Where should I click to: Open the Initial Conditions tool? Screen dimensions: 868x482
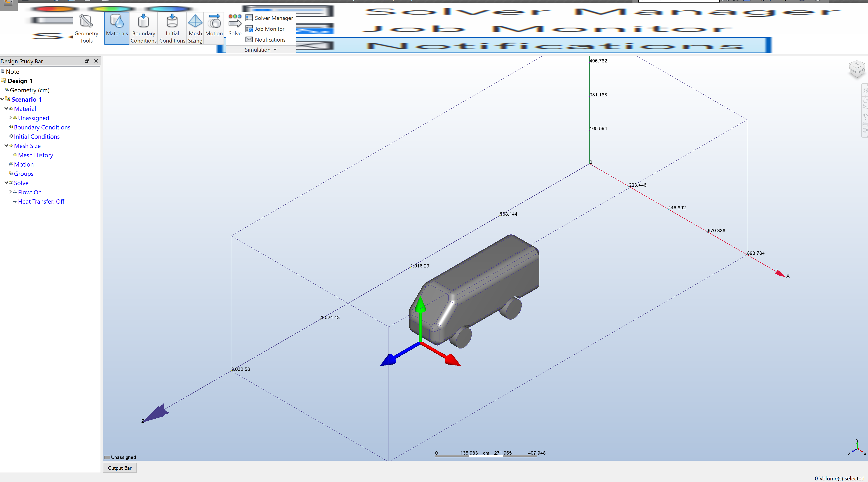pos(172,28)
